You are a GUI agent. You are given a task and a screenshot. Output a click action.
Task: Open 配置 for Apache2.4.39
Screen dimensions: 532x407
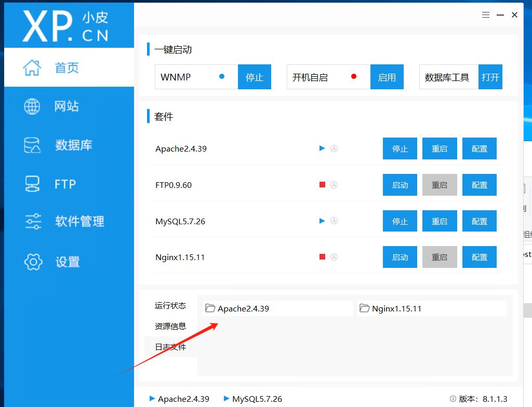pyautogui.click(x=480, y=148)
